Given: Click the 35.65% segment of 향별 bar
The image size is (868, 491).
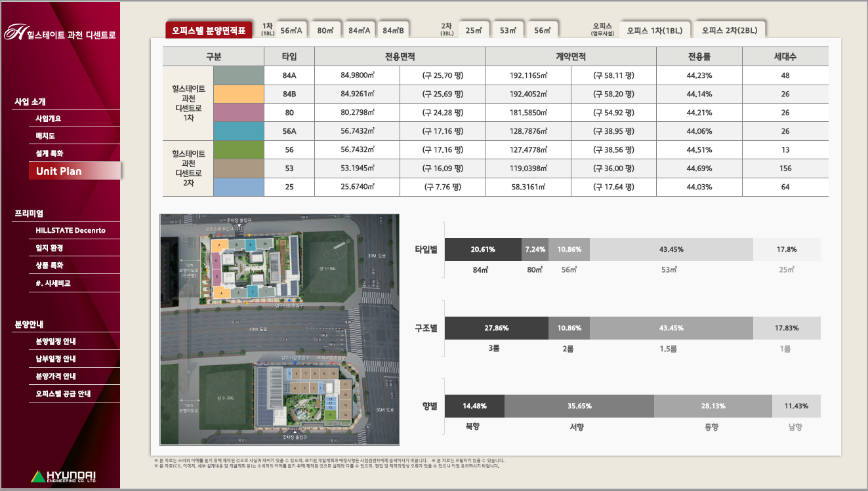Looking at the screenshot, I should tap(579, 406).
